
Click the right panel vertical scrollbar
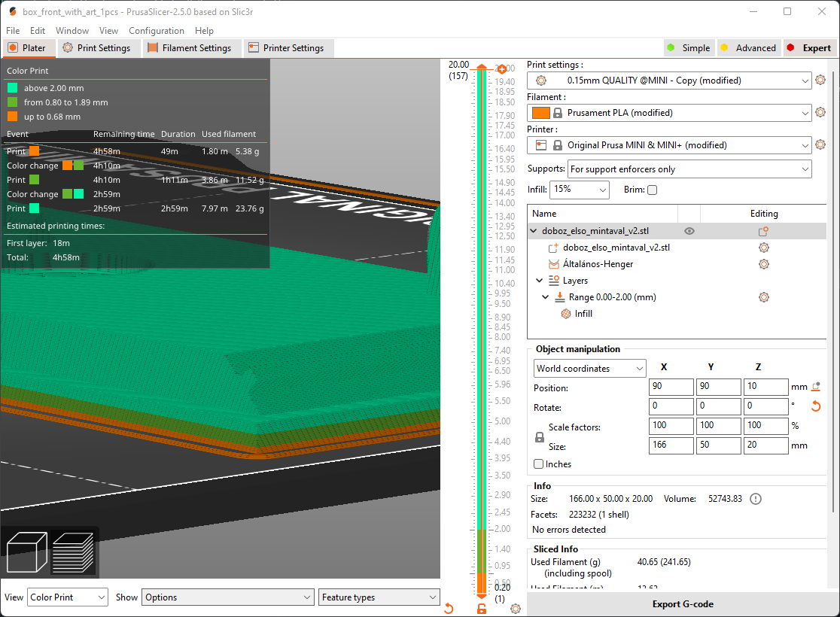[x=833, y=292]
